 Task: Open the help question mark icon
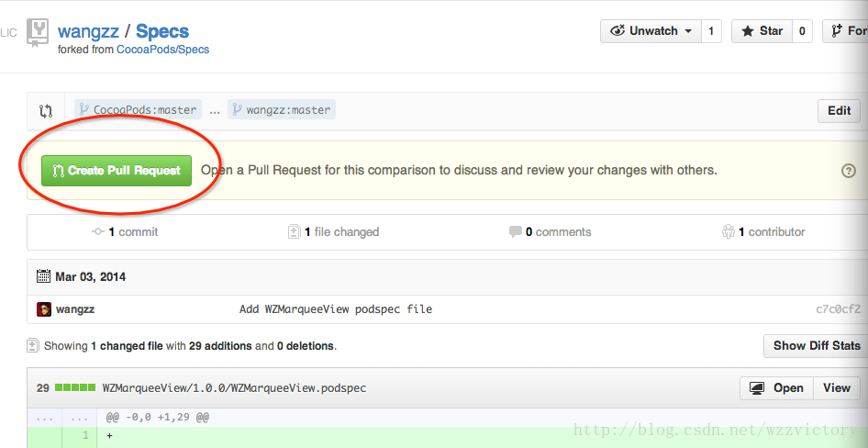(848, 171)
